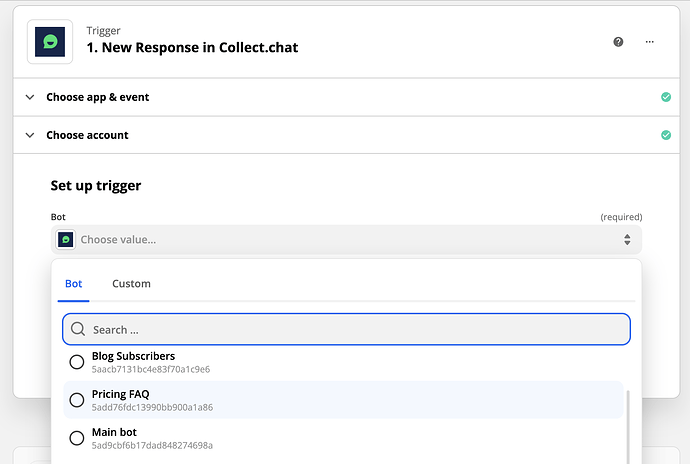Click the magnifier icon in the search box
The width and height of the screenshot is (690, 464).
click(x=78, y=329)
